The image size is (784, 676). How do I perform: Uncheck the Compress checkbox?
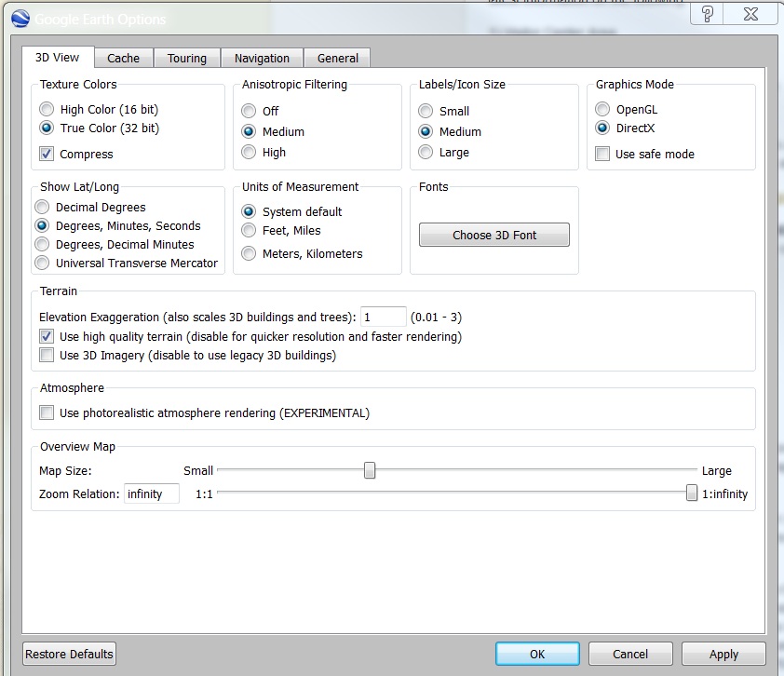(47, 154)
